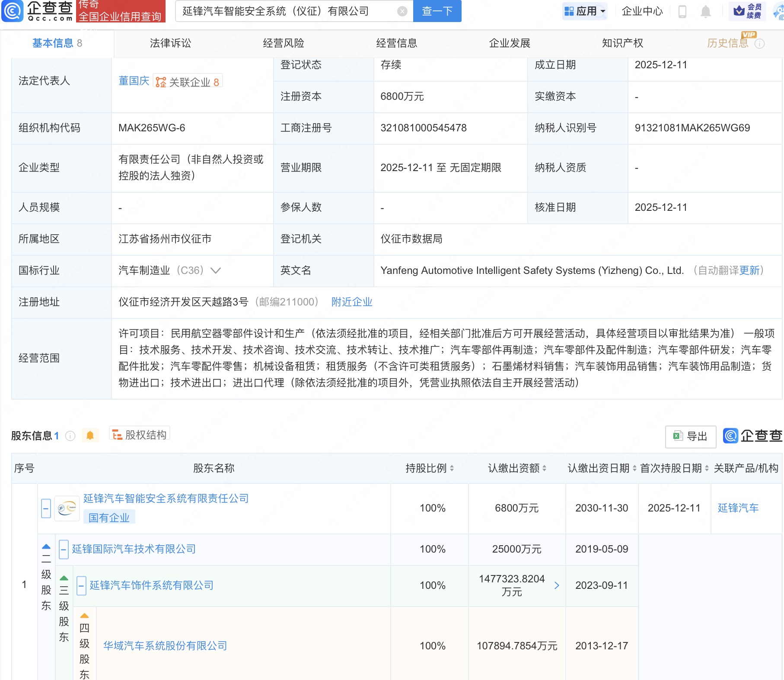Click info icon beside 股东信息
The image size is (784, 680).
click(x=70, y=436)
